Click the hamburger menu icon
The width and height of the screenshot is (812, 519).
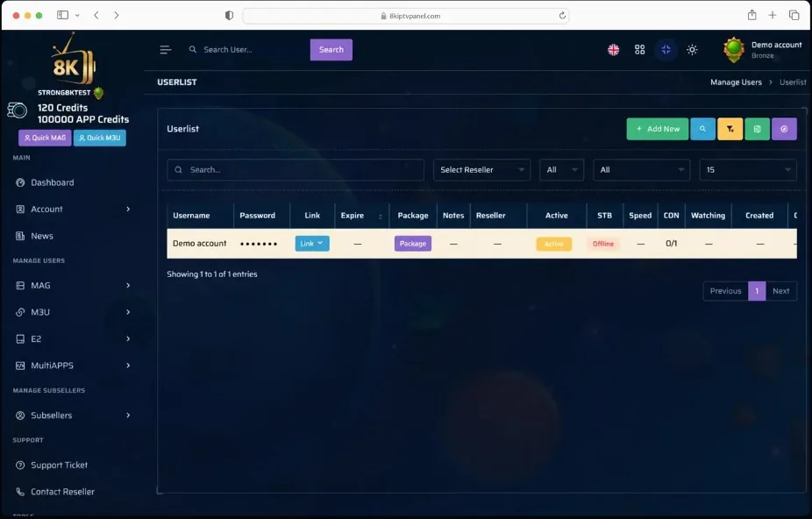(165, 50)
